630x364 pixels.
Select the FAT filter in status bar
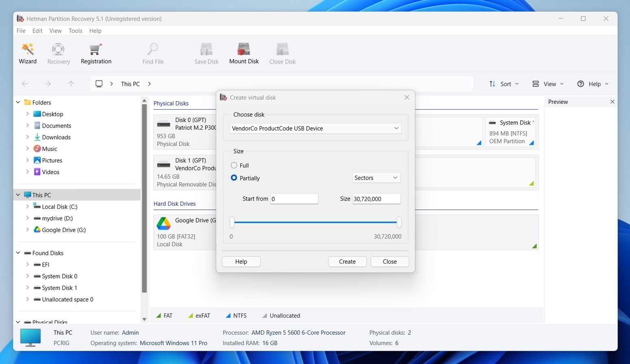point(164,315)
